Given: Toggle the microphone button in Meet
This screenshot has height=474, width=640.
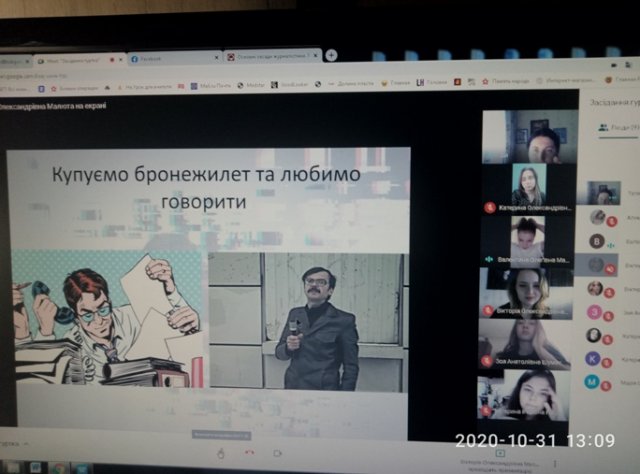Looking at the screenshot, I should [221, 453].
